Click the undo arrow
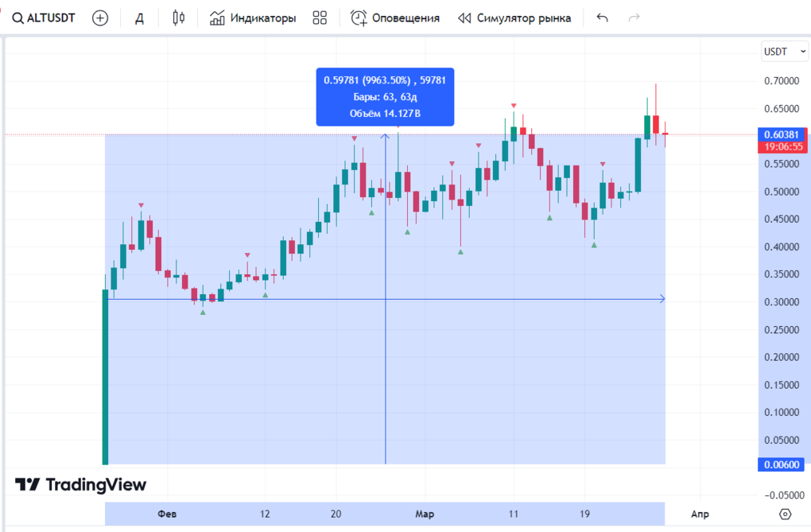Screen dimensions: 811x532 coord(603,17)
